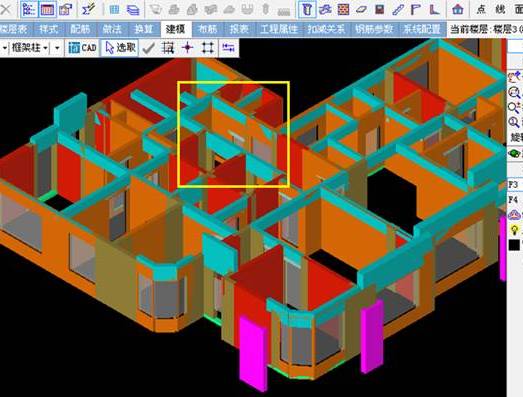Click the blue house icon

tap(458, 9)
